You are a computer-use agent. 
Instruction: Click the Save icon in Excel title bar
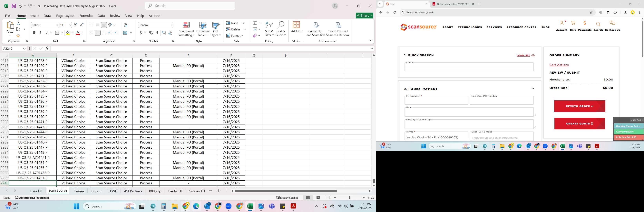[x=14, y=6]
